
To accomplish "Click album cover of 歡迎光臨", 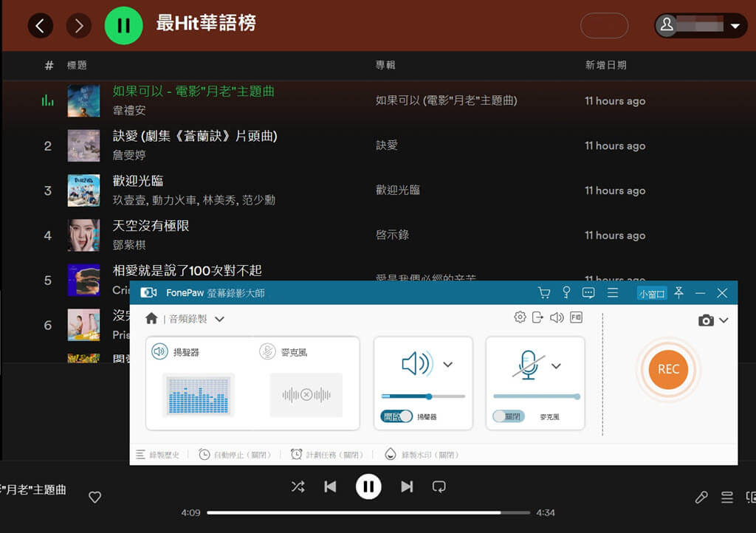I will point(84,190).
